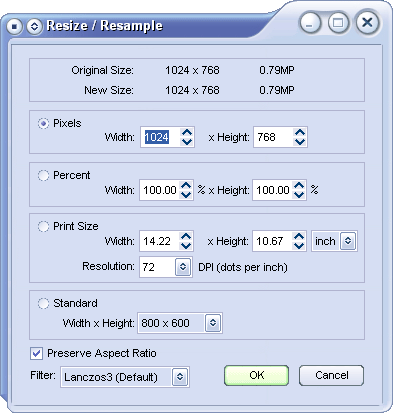Viewport: 393px width, 413px height.
Task: Increase the Pixels Width value
Action: click(187, 132)
